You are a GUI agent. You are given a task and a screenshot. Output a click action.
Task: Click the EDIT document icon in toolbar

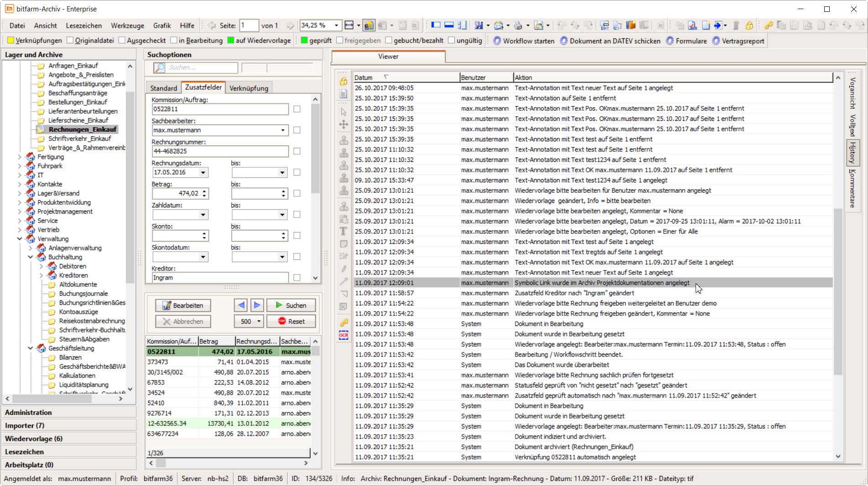click(x=605, y=26)
